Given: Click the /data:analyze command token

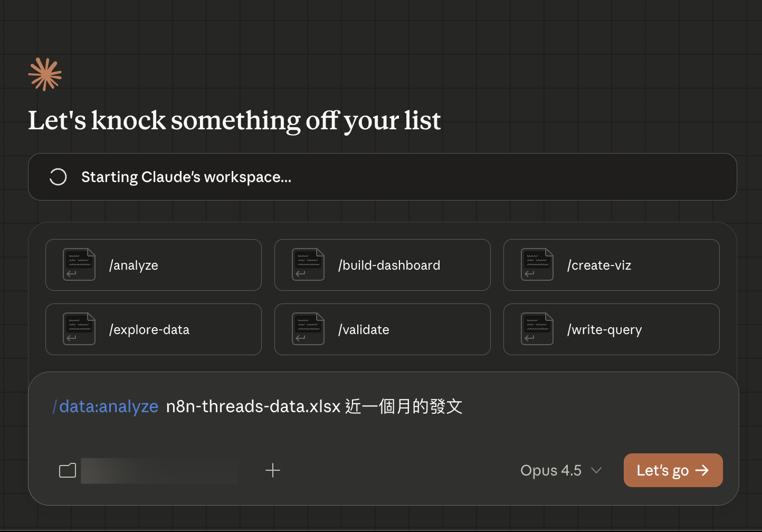Looking at the screenshot, I should (x=105, y=406).
